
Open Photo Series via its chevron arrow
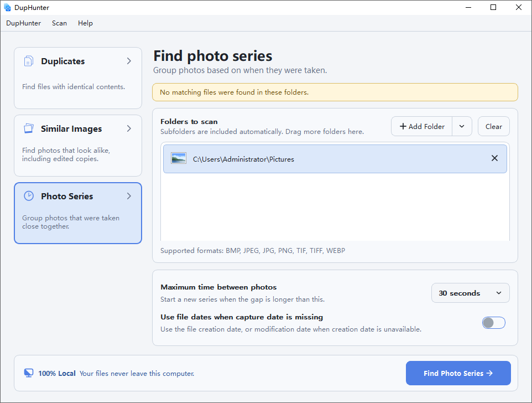(129, 196)
